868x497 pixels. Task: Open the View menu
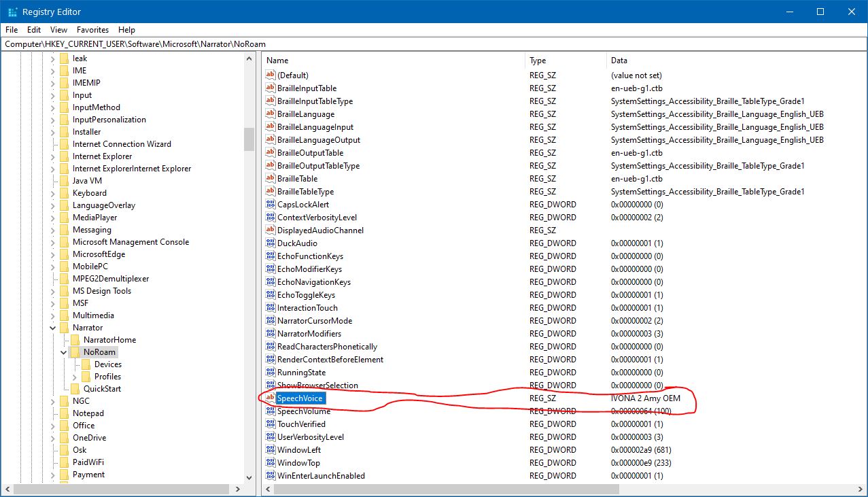58,30
